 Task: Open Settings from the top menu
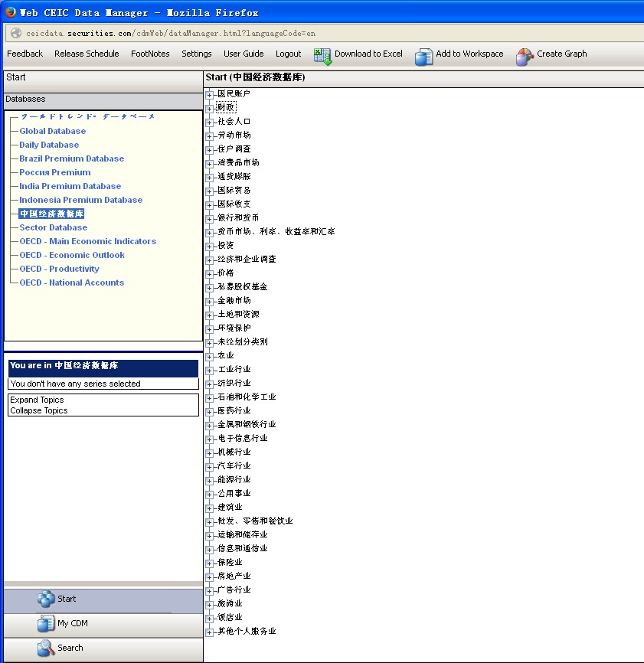coord(197,54)
